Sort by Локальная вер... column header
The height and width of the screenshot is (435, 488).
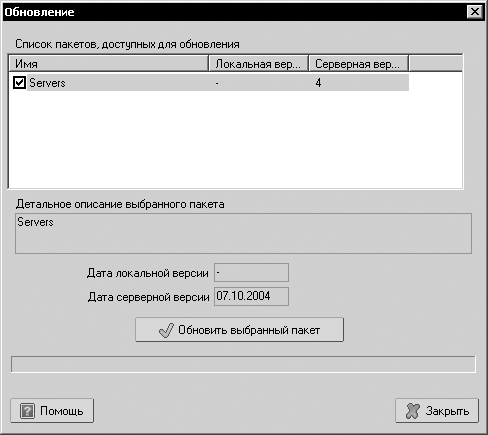click(x=258, y=64)
